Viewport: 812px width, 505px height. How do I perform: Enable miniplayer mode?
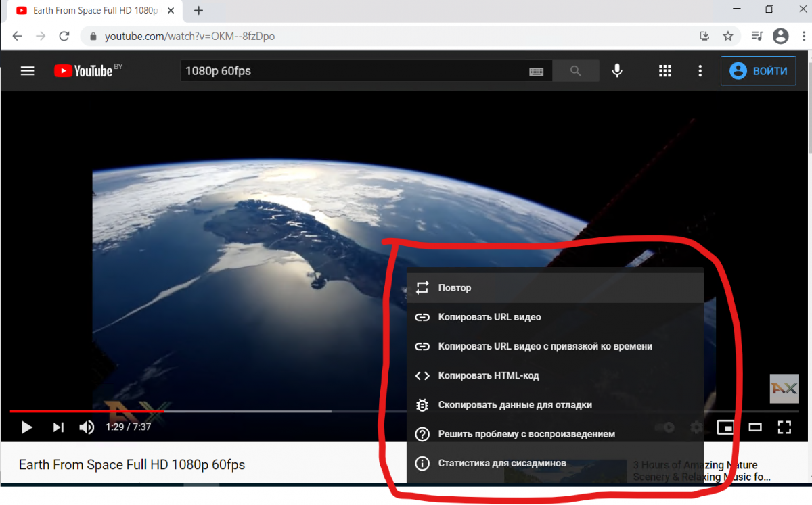coord(725,427)
